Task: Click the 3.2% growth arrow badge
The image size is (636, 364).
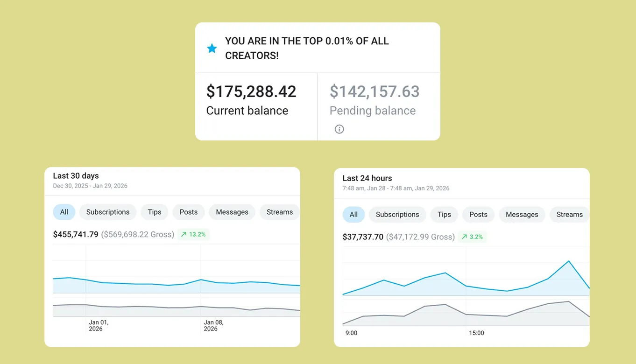Action: [472, 237]
